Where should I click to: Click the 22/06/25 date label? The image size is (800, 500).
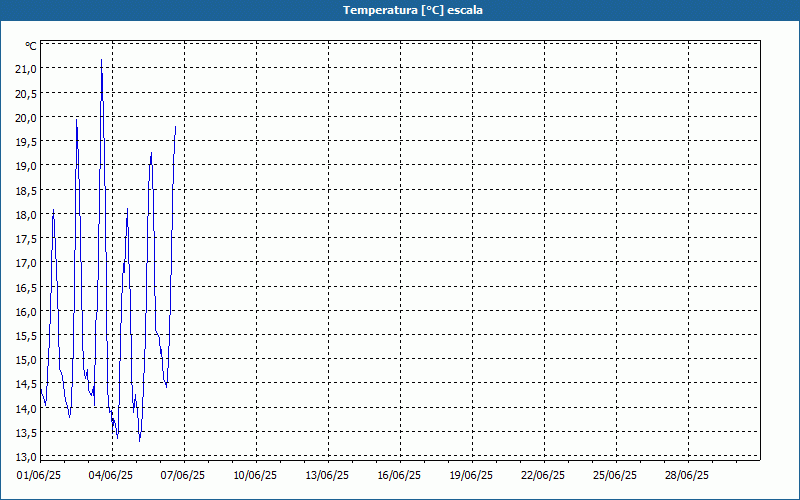coord(543,475)
